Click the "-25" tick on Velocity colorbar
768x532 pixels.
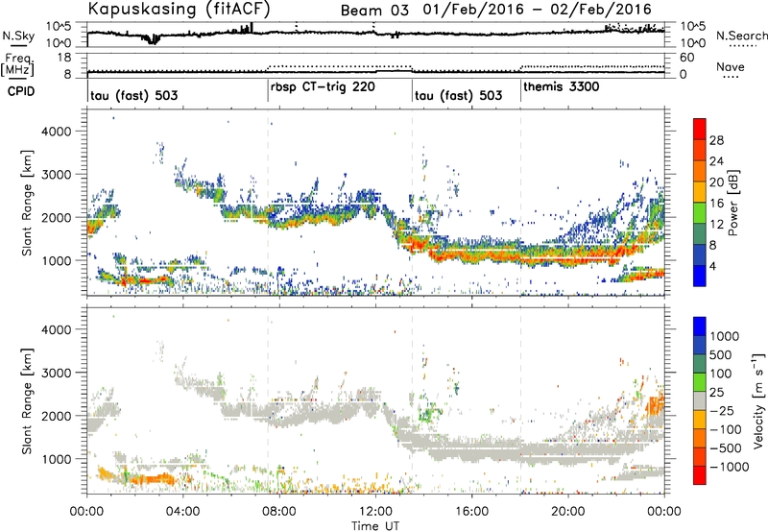click(722, 410)
